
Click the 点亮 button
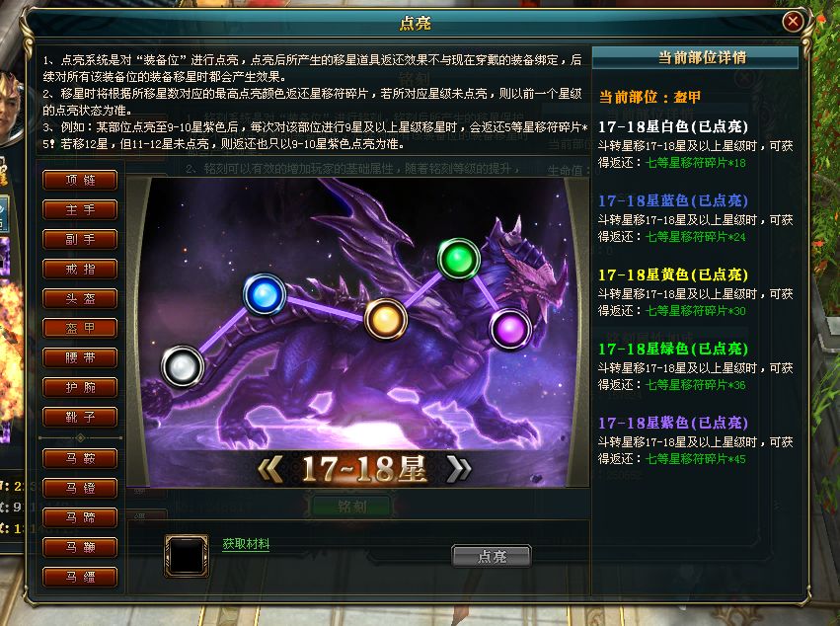(492, 556)
